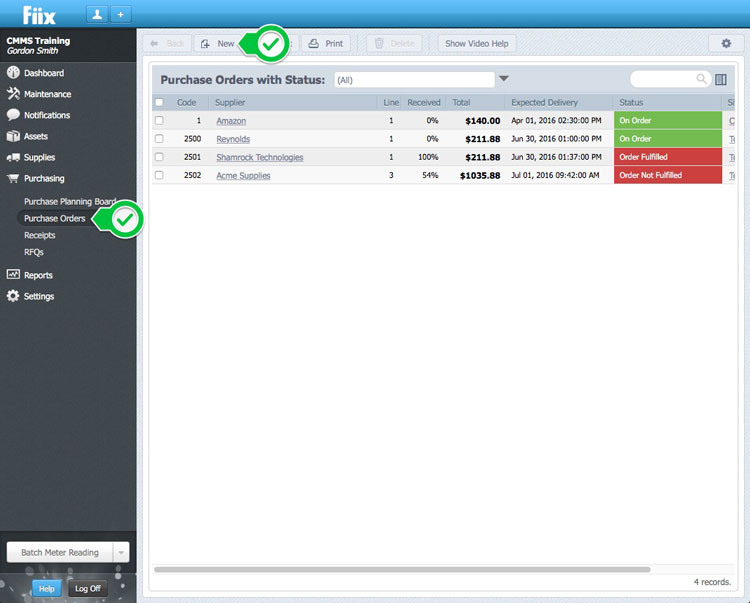Open the Reynolds supplier link

[233, 139]
